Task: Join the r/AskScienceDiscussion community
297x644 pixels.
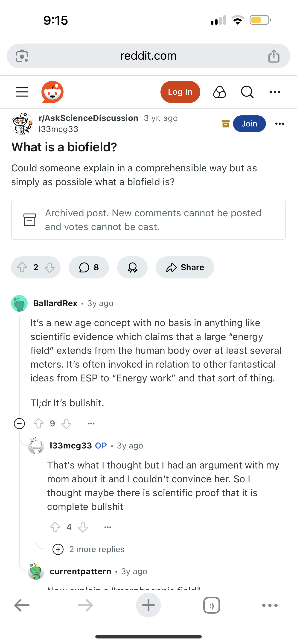Action: coord(249,124)
